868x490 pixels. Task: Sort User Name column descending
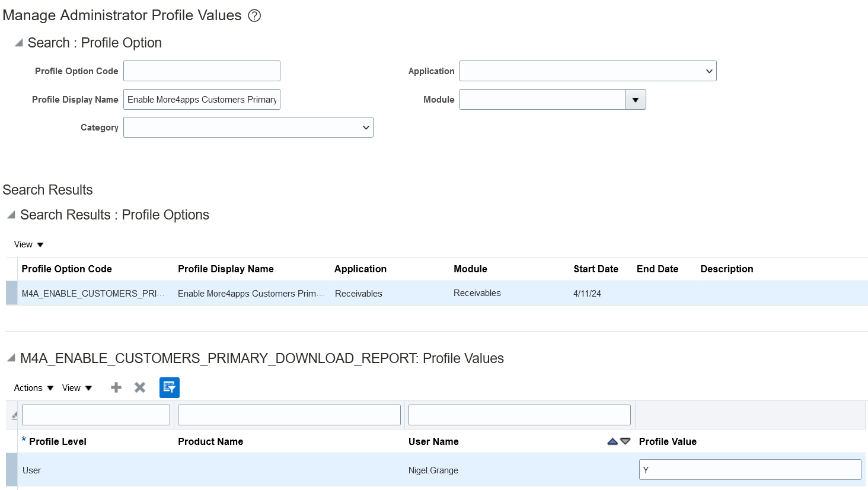[x=625, y=441]
